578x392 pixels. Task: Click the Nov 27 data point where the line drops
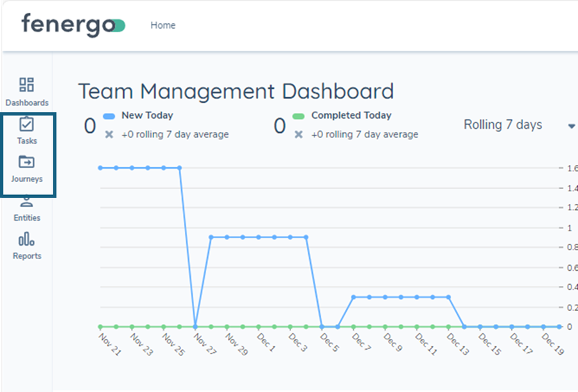(x=196, y=326)
